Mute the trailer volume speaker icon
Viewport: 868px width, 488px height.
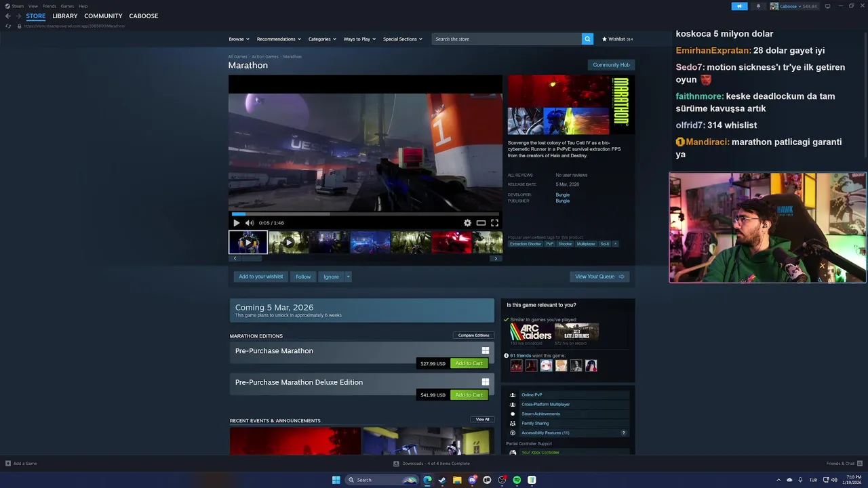click(250, 223)
